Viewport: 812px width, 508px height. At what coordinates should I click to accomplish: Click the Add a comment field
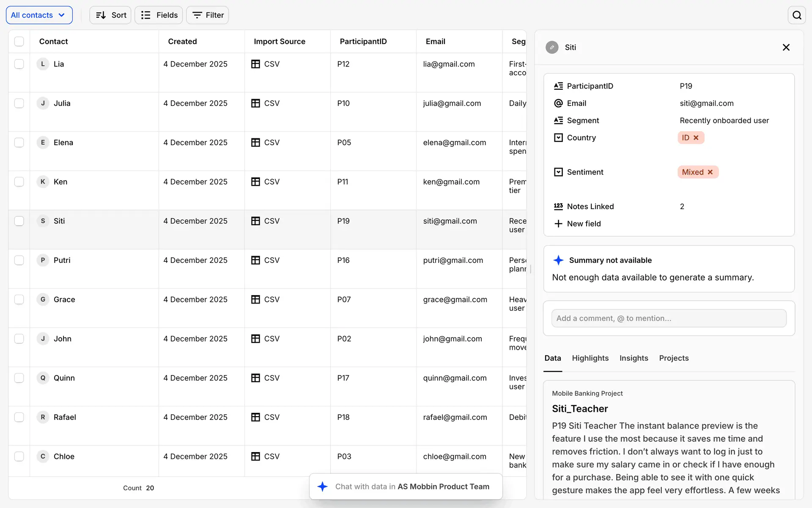(669, 318)
